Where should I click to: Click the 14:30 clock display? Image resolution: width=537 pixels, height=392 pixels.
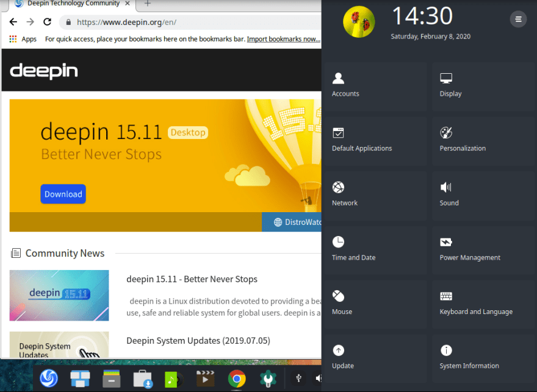pos(422,16)
